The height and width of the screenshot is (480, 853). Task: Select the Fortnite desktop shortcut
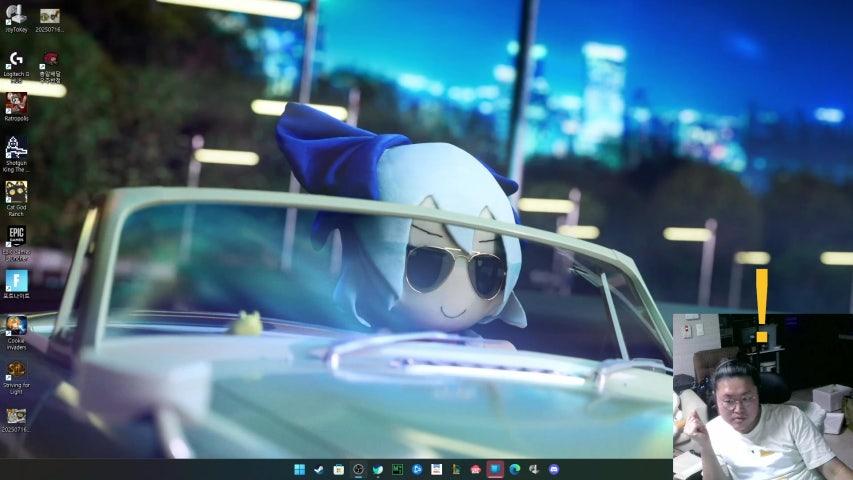coord(16,285)
